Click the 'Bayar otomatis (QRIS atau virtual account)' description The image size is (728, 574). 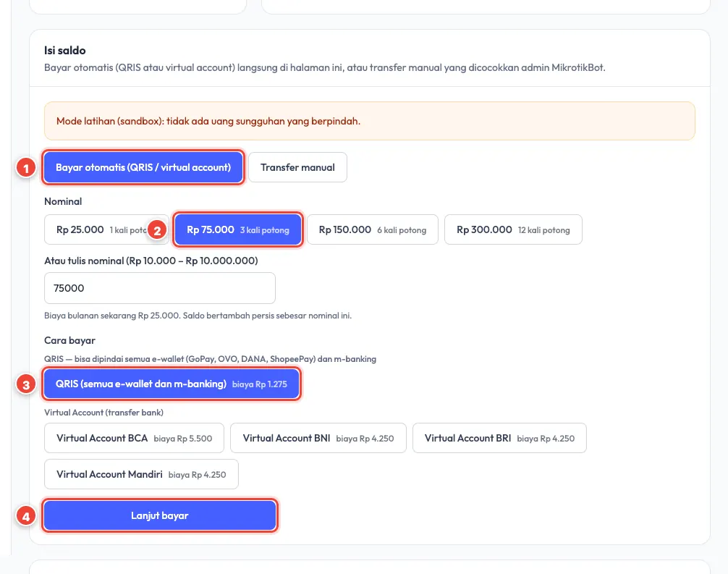[325, 68]
